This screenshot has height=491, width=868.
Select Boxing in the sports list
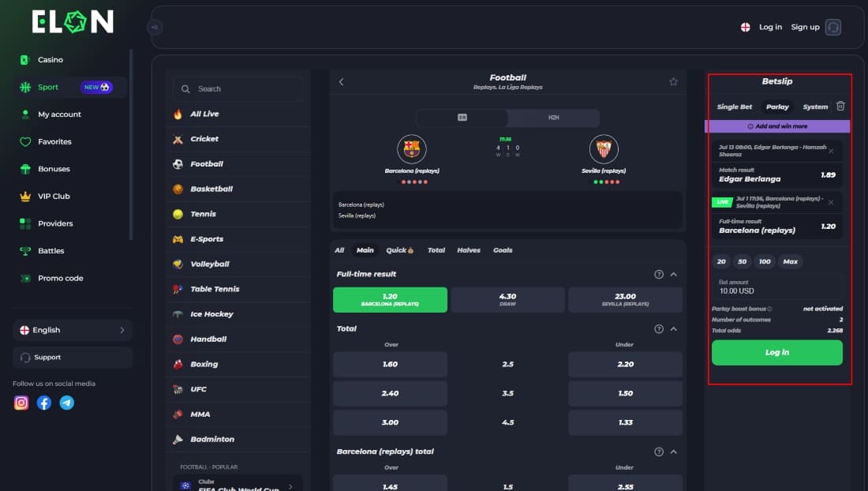pyautogui.click(x=238, y=364)
